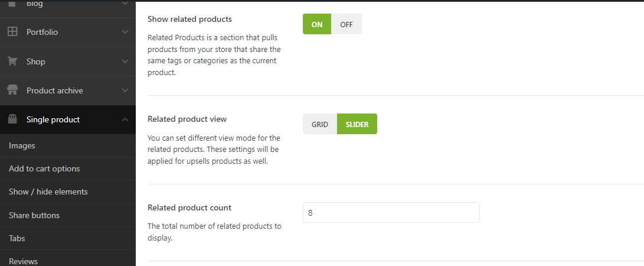Click the Product archive store icon
644x266 pixels.
click(12, 90)
